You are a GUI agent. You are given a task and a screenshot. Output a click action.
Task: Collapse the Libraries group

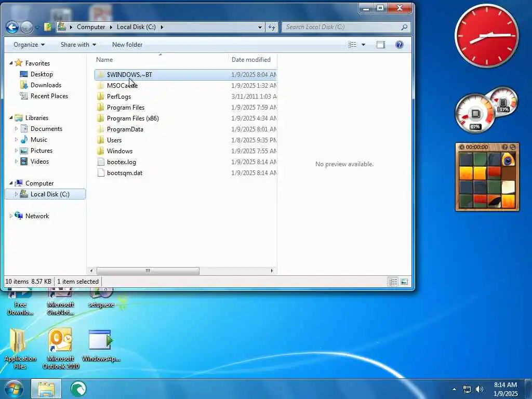(11, 118)
